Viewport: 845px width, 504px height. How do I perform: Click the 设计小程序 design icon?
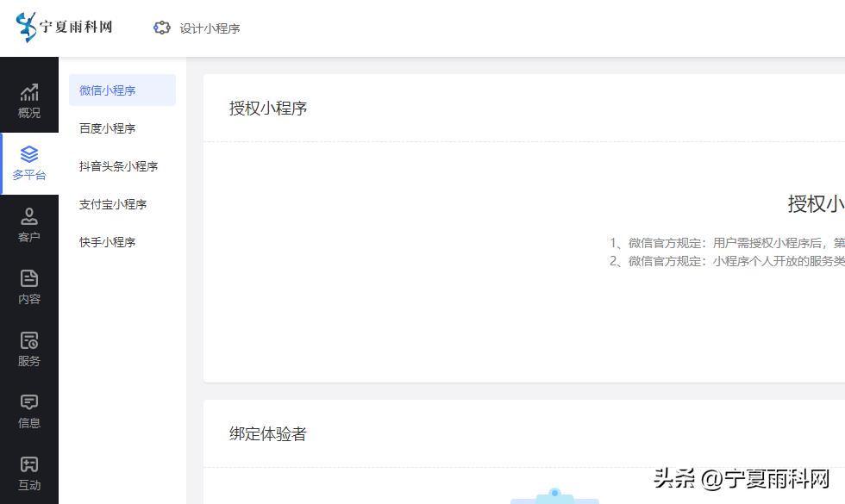[x=197, y=28]
